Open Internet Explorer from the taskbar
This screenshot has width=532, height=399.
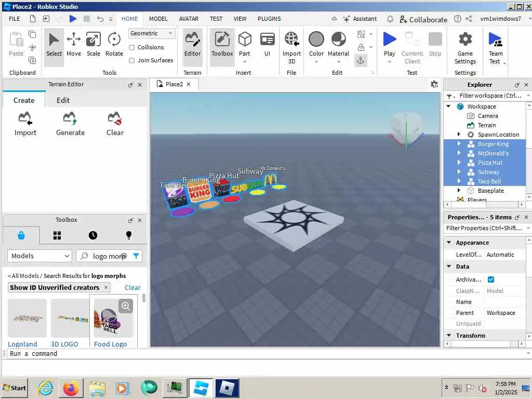click(46, 388)
